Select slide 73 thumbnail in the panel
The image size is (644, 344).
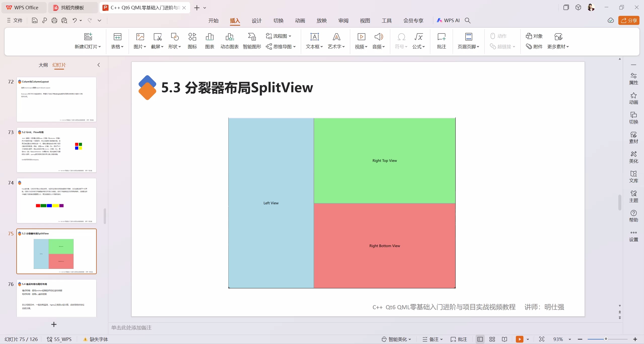[56, 150]
